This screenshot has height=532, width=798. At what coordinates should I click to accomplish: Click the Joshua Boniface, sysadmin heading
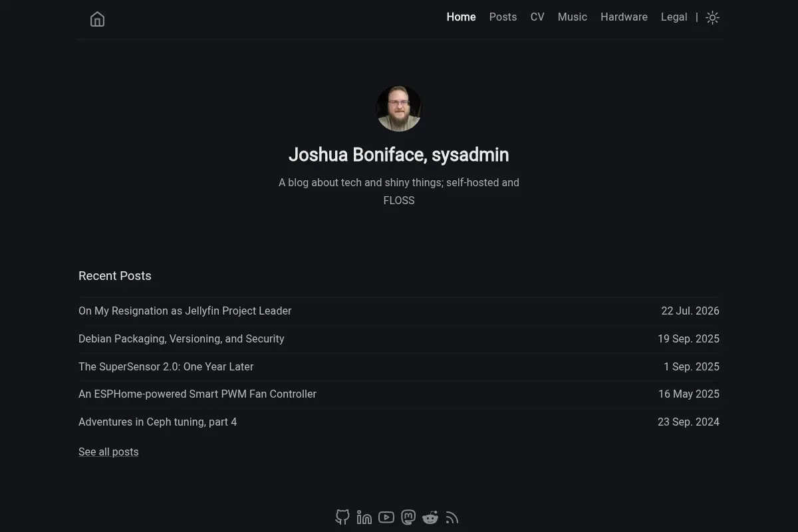click(x=399, y=155)
